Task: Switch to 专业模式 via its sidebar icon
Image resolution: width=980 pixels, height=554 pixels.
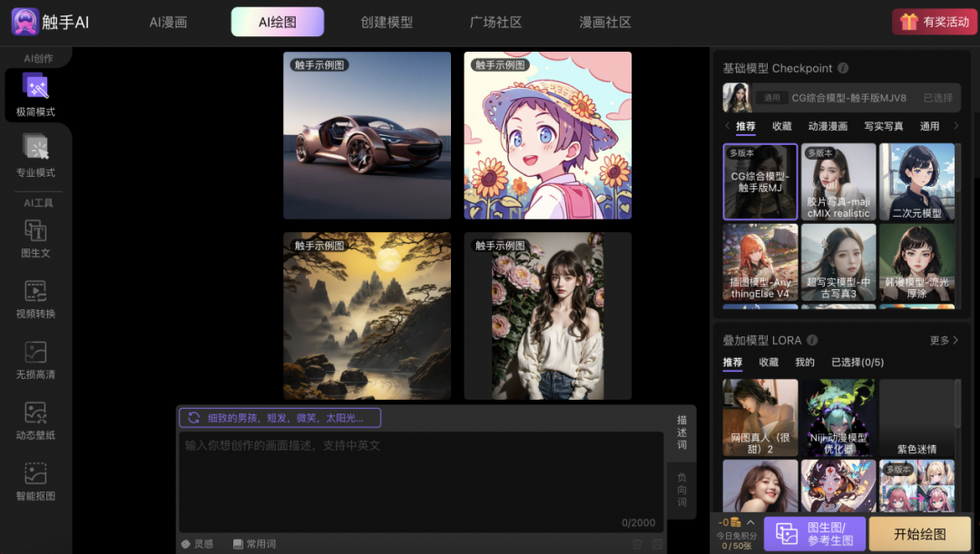Action: (x=34, y=156)
